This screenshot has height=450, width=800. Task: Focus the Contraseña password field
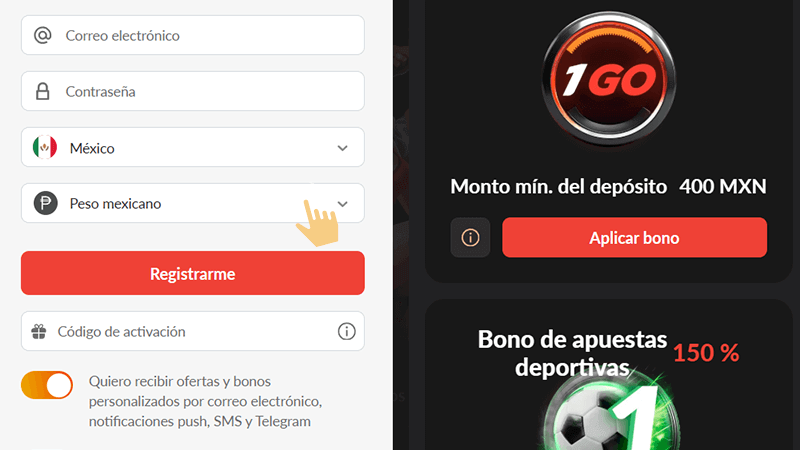point(193,91)
